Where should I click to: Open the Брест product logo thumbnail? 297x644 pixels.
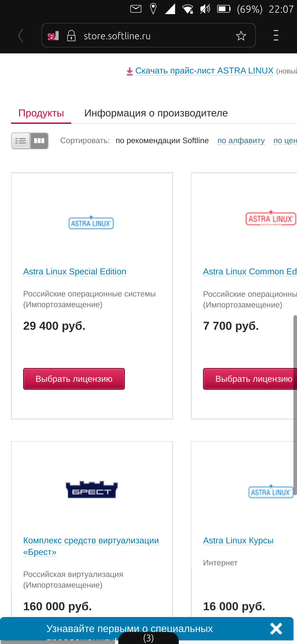point(92,489)
